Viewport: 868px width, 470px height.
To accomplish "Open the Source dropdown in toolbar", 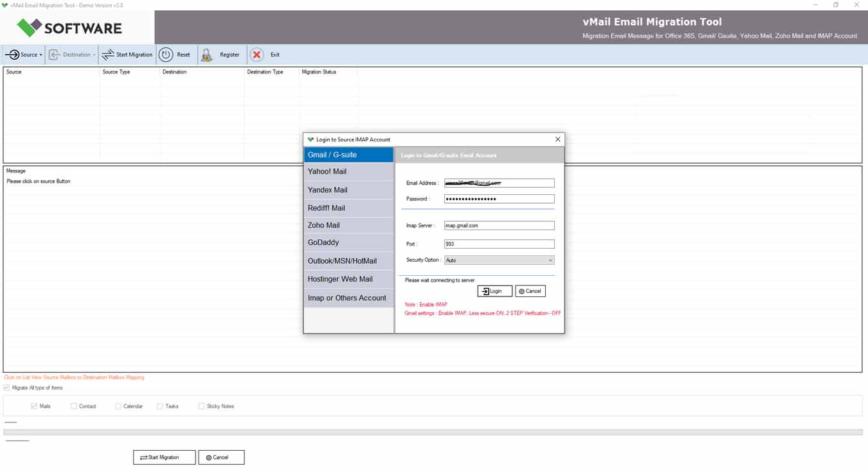I will pos(24,55).
